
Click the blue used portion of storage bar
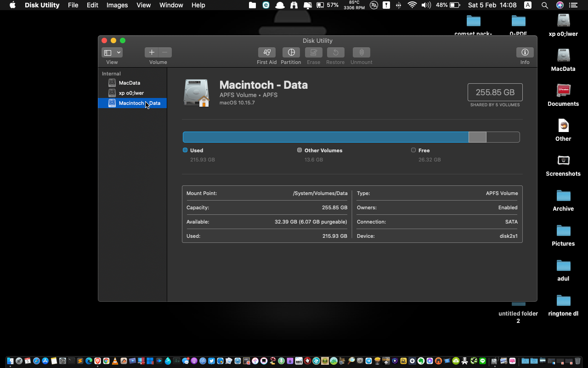point(326,137)
